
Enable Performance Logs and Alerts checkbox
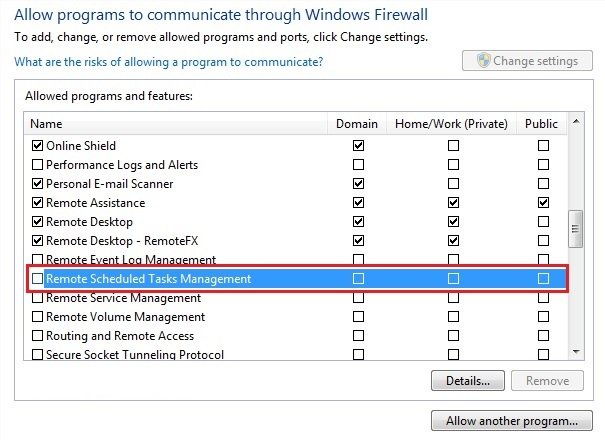click(38, 164)
